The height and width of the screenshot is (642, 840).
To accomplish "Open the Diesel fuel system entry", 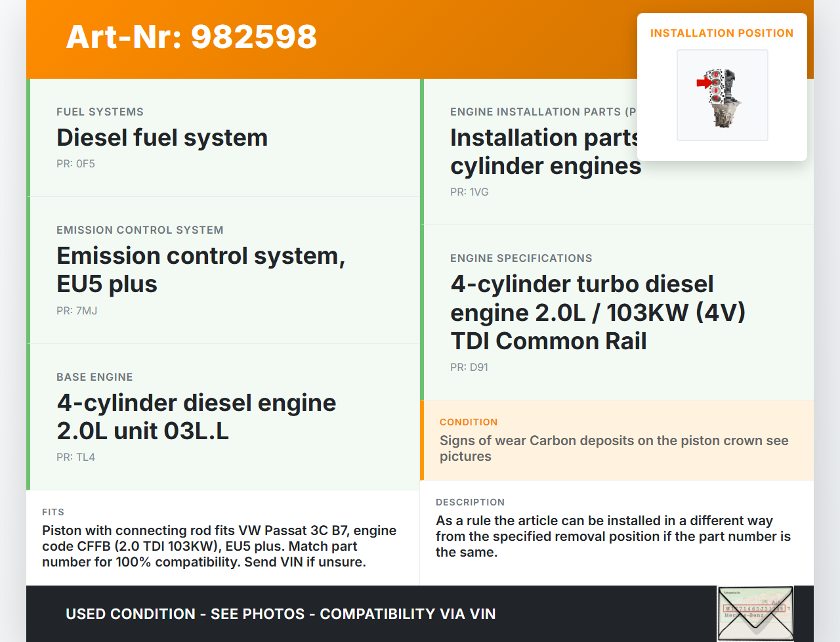I will click(x=162, y=138).
